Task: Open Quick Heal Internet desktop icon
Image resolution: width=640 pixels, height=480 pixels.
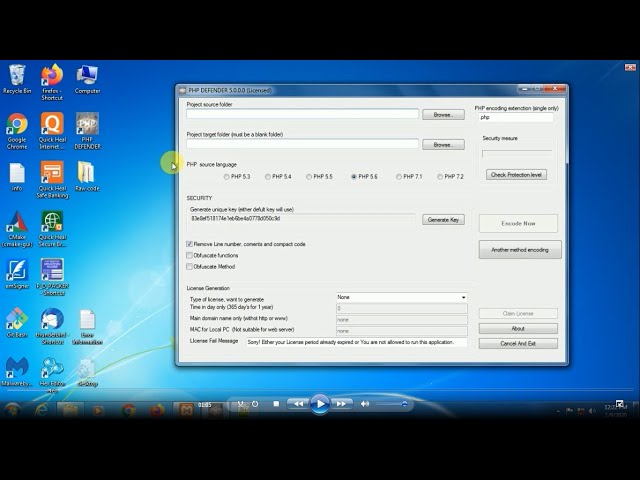Action: click(52, 131)
